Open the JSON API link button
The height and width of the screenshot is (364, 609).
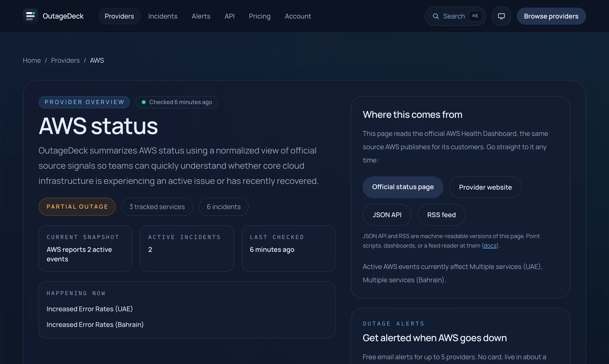coord(387,215)
